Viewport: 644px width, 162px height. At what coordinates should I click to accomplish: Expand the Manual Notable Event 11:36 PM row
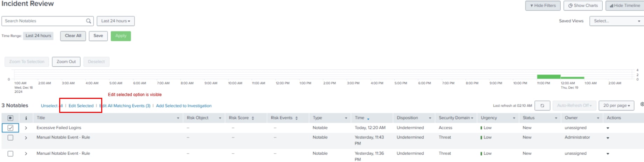point(26,154)
